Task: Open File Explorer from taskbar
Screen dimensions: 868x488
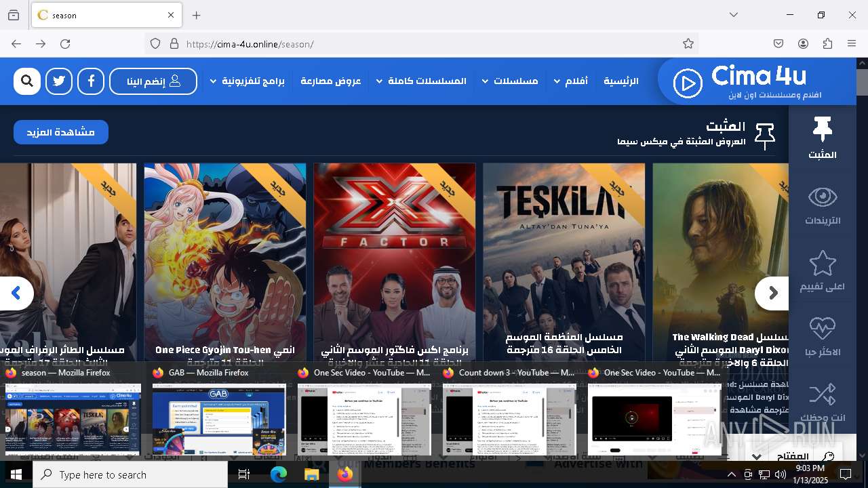Action: [311, 474]
